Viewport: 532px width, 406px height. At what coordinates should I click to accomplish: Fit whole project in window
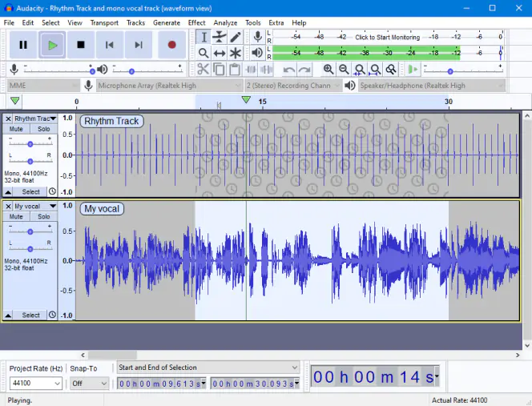pyautogui.click(x=375, y=70)
